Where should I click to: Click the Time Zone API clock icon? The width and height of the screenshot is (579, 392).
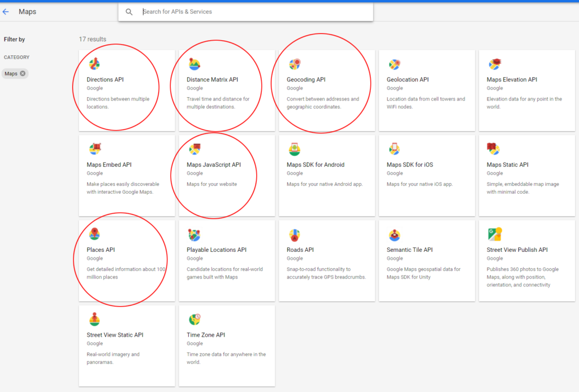coord(194,319)
